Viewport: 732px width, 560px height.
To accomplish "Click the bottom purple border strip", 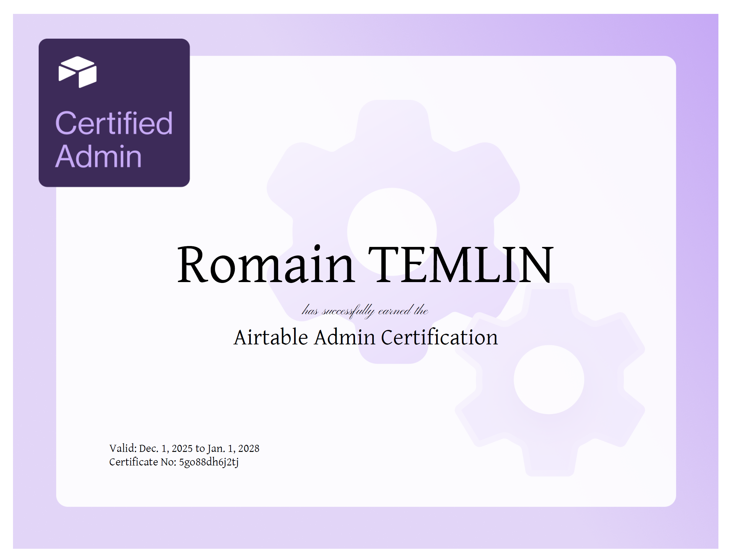I will (366, 528).
